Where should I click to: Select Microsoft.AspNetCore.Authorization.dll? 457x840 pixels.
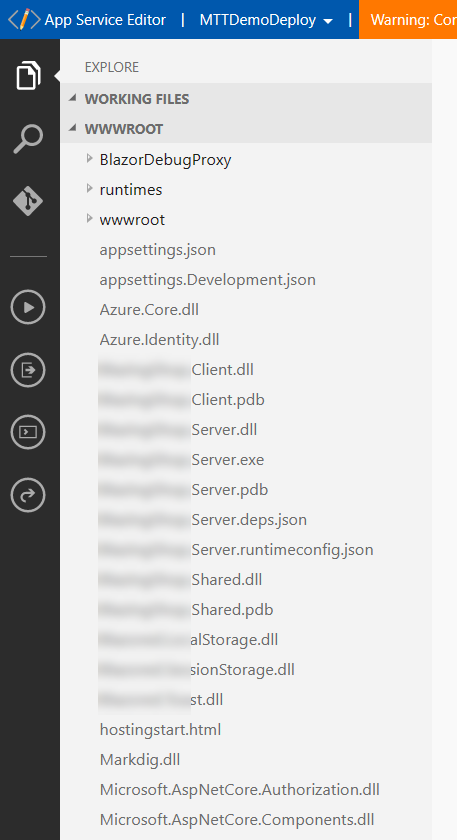pos(239,790)
